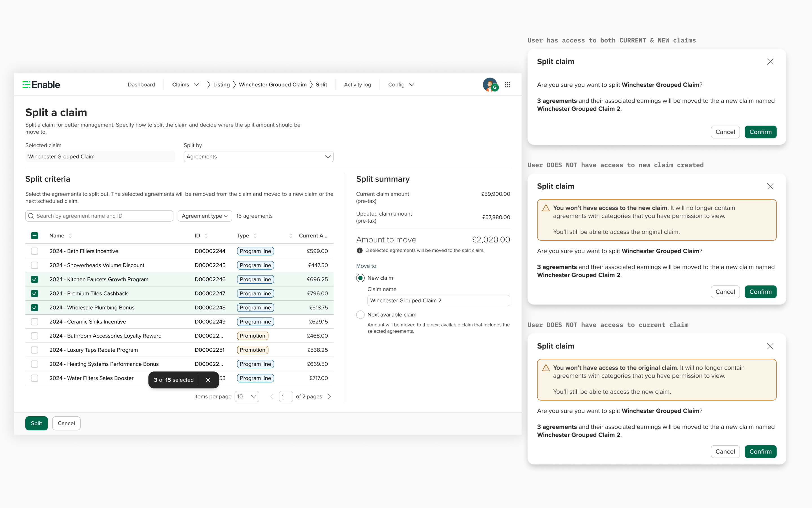Open the Activity log
The width and height of the screenshot is (812, 508).
pos(357,85)
